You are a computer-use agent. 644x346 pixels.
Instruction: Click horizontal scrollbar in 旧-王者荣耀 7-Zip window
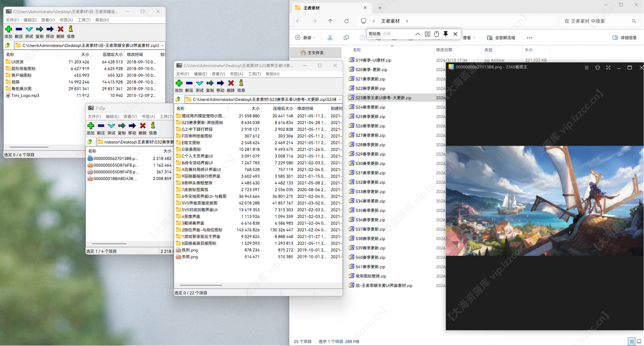point(29,147)
